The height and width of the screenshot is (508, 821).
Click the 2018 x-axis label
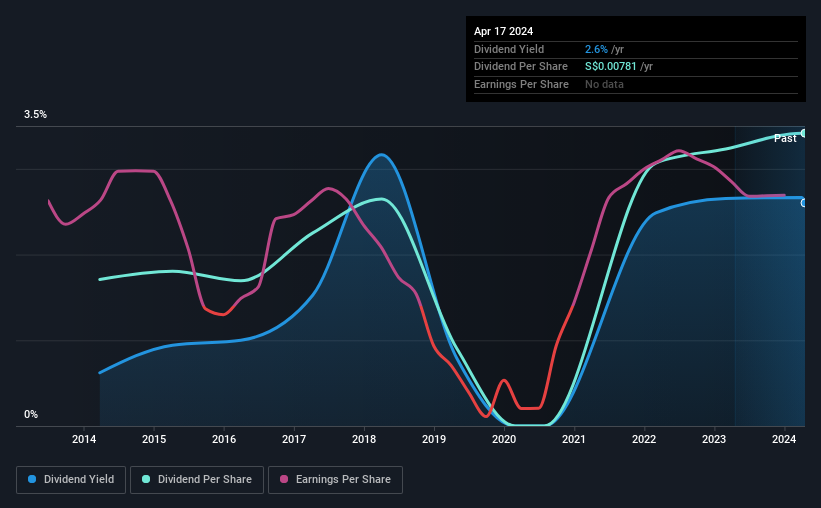coord(364,439)
